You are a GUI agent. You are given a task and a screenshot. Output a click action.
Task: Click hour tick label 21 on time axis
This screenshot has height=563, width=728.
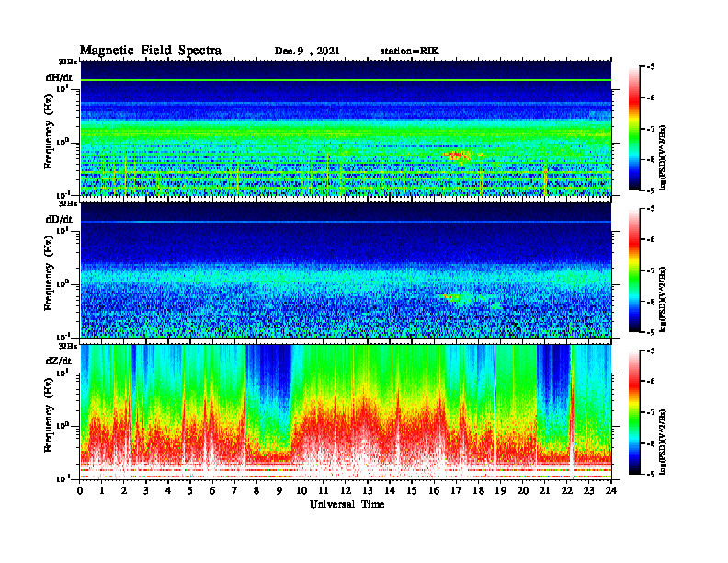click(544, 490)
